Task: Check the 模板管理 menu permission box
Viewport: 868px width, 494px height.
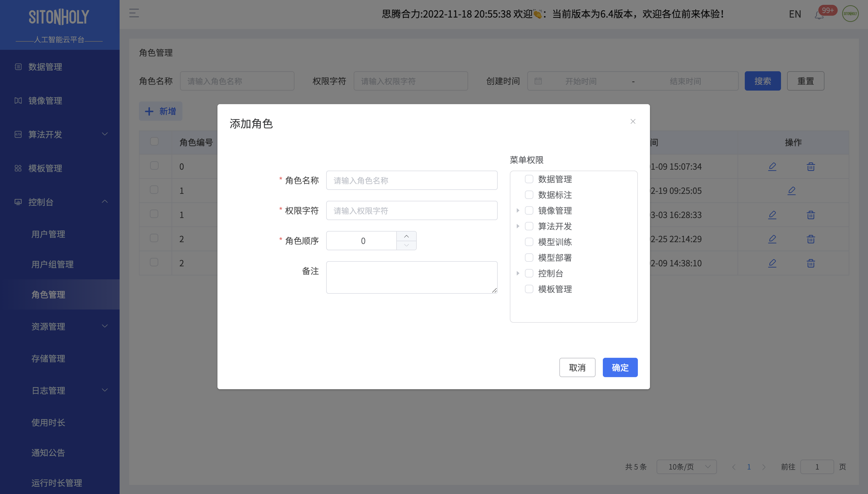Action: pos(529,289)
